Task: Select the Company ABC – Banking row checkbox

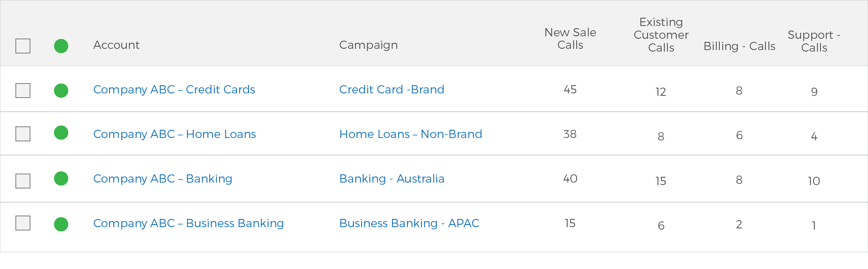Action: tap(23, 181)
